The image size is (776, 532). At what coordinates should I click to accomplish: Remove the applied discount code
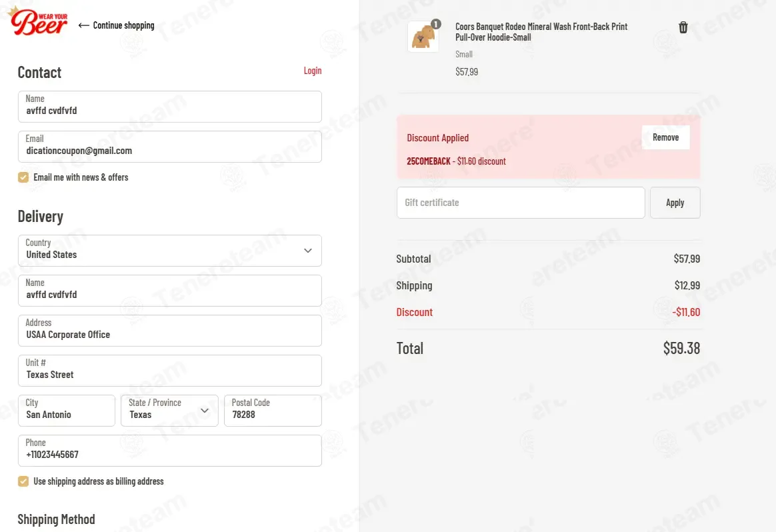click(665, 137)
